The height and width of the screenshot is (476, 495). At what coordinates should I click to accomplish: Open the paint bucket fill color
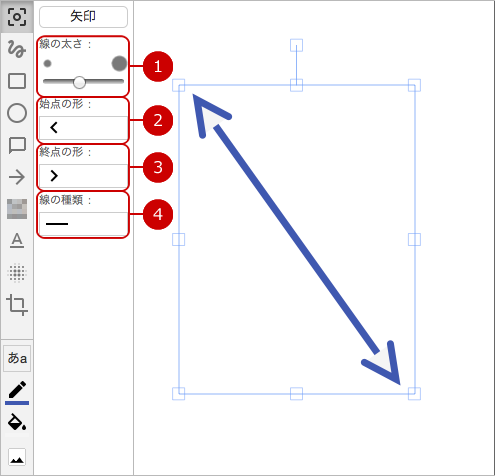17,423
